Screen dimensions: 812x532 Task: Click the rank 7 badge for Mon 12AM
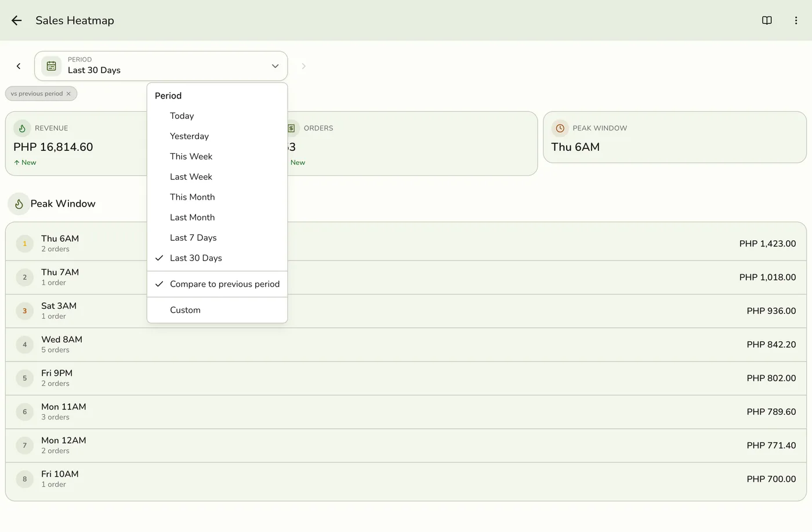coord(24,446)
